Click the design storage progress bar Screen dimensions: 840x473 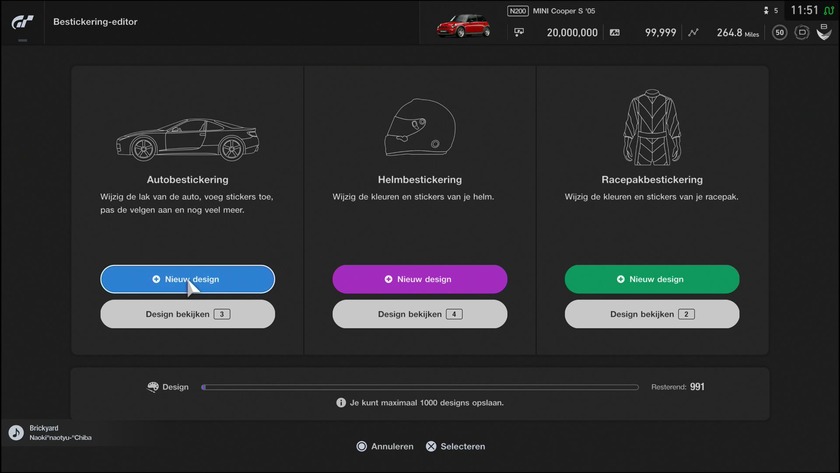coord(419,387)
